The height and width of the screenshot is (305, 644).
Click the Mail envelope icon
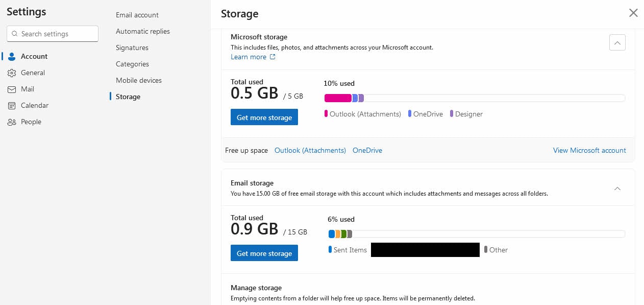click(x=12, y=89)
